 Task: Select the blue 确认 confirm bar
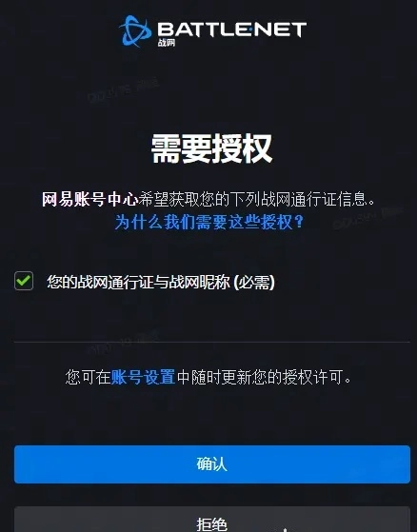[212, 464]
